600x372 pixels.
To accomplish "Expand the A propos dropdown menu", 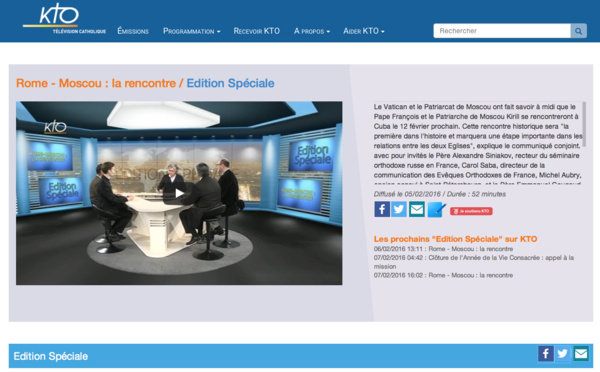I will (312, 31).
